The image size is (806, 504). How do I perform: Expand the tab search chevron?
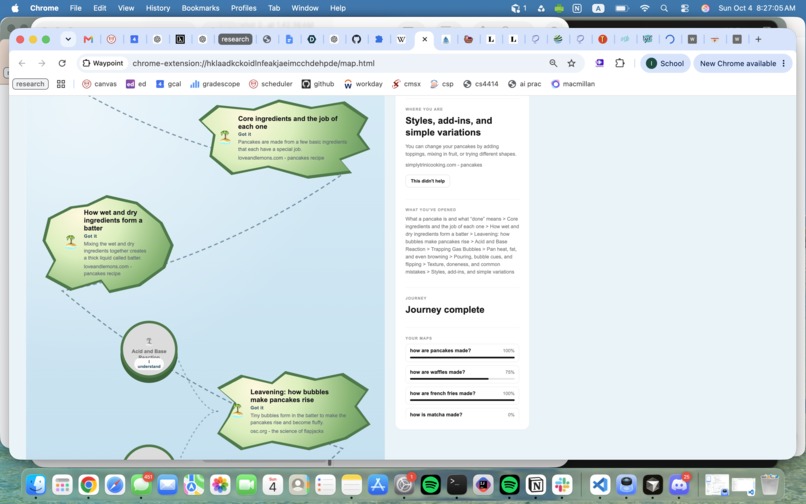click(68, 39)
